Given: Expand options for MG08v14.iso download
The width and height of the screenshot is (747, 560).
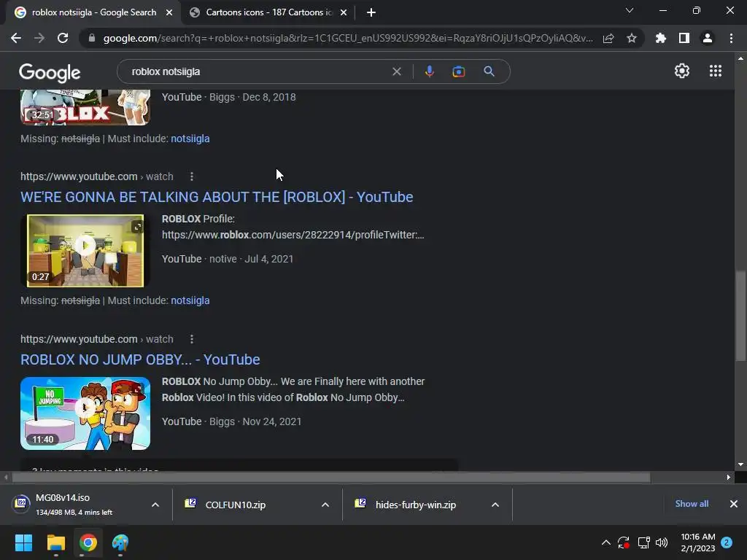Looking at the screenshot, I should click(155, 505).
